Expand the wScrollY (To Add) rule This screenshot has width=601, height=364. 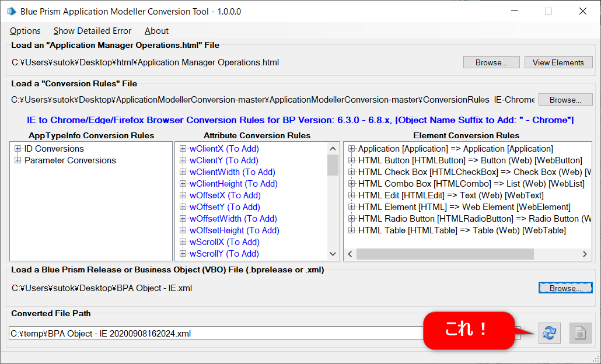(x=183, y=254)
